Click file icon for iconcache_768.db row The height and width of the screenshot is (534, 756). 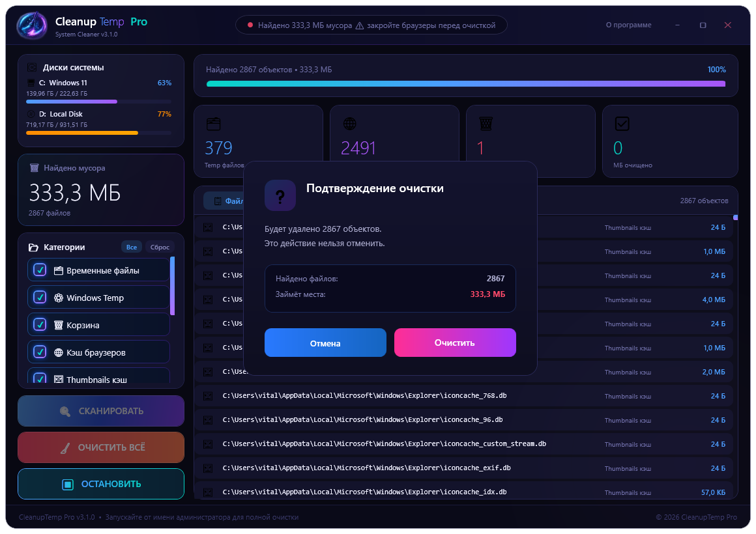click(x=208, y=396)
